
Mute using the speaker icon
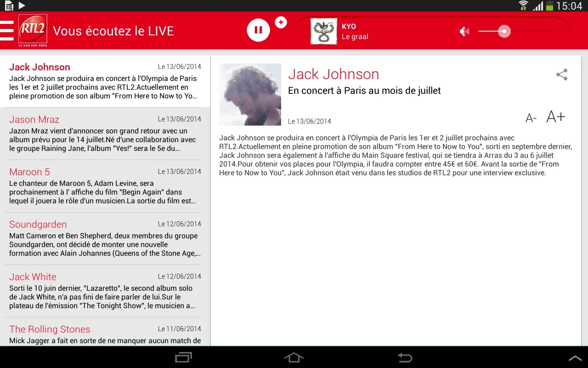pos(464,31)
